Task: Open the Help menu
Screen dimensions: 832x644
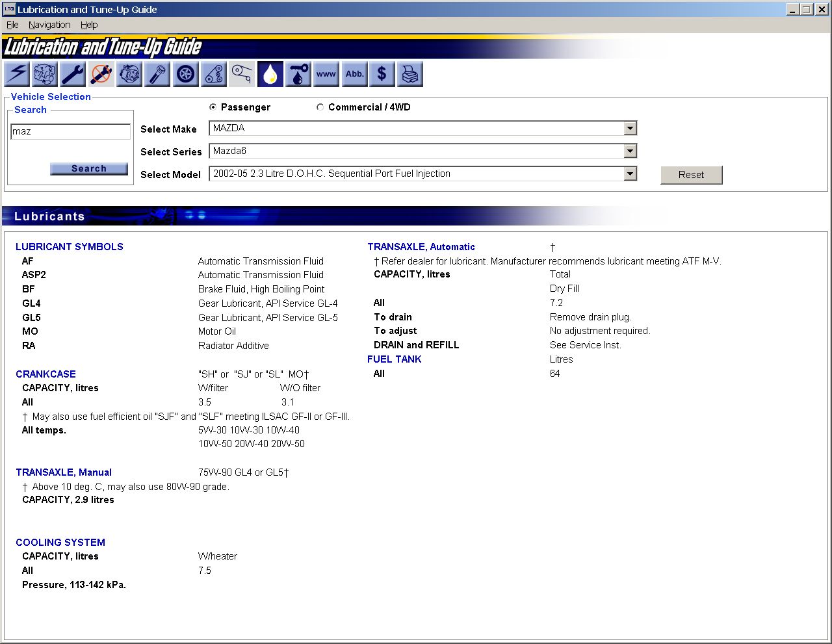Action: (x=89, y=25)
